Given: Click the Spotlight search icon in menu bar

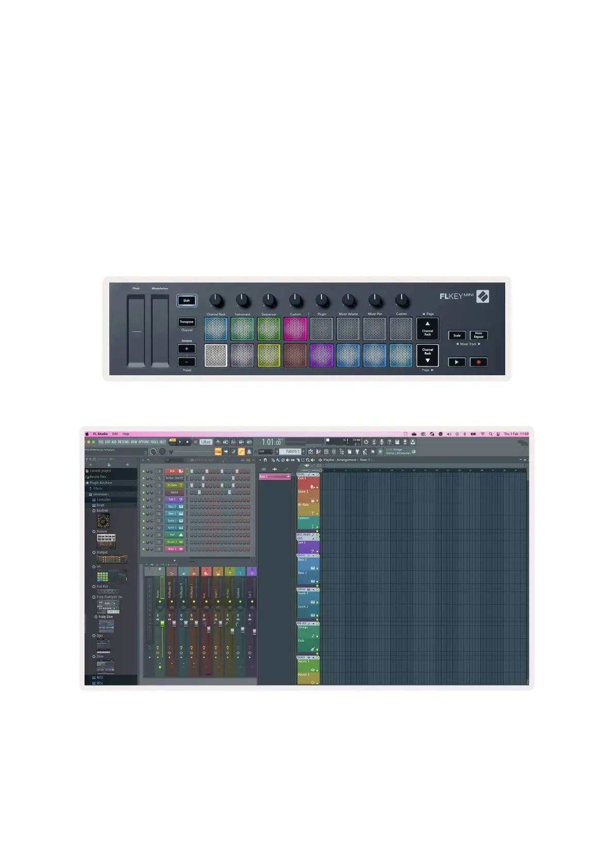Looking at the screenshot, I should (491, 434).
